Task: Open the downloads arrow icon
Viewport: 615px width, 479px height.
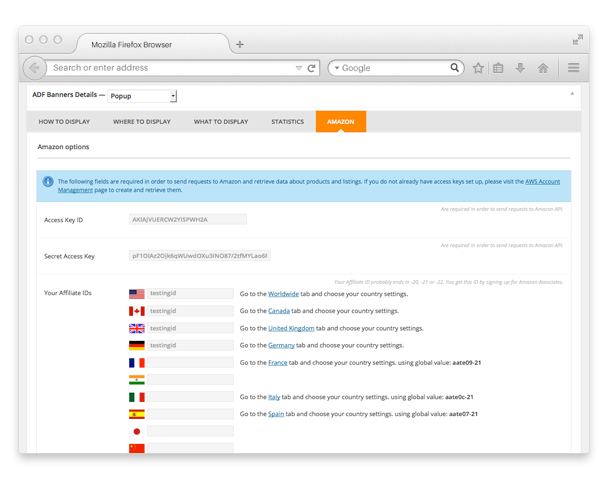Action: pos(520,68)
